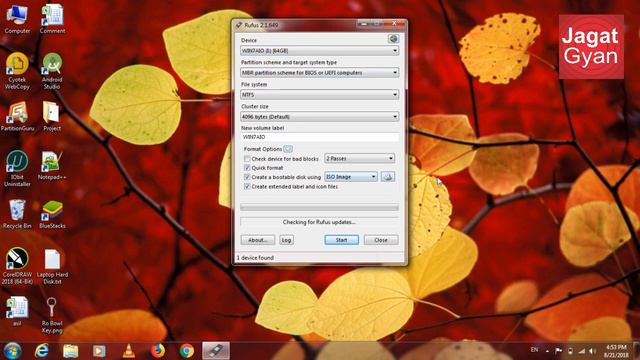Open Cyotek WebCopy desktop shortcut
This screenshot has height=360, width=640.
17,71
